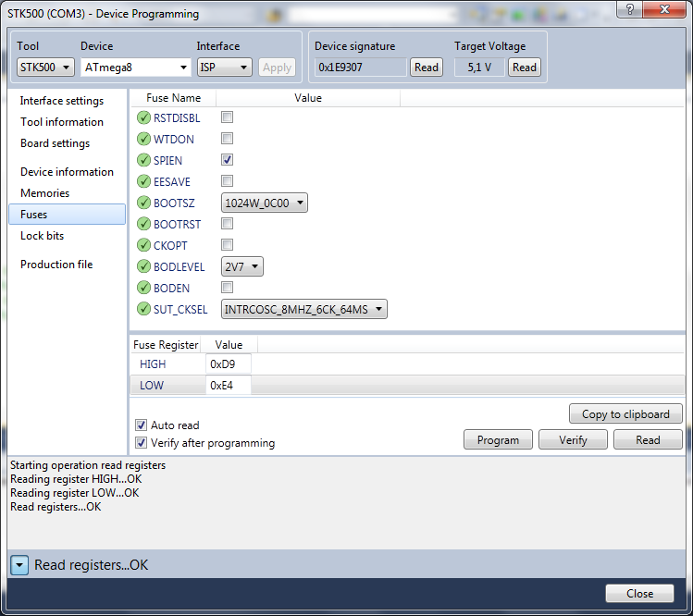The image size is (693, 616).
Task: Click the green check icon beside BOOTRST
Action: [143, 224]
